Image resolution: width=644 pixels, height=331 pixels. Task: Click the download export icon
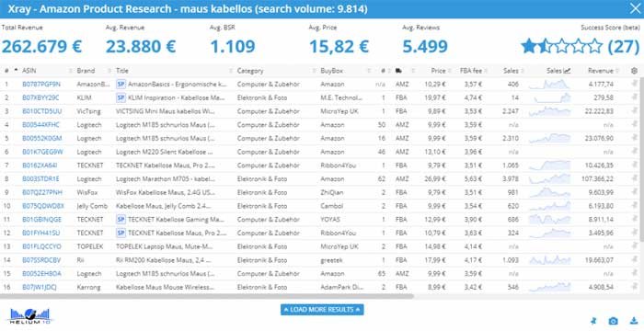pos(633,321)
